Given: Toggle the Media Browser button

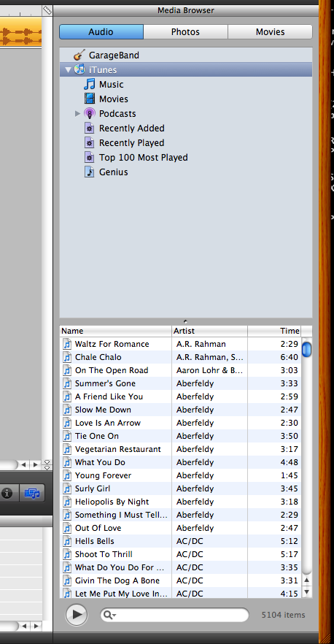Looking at the screenshot, I should click(x=32, y=494).
